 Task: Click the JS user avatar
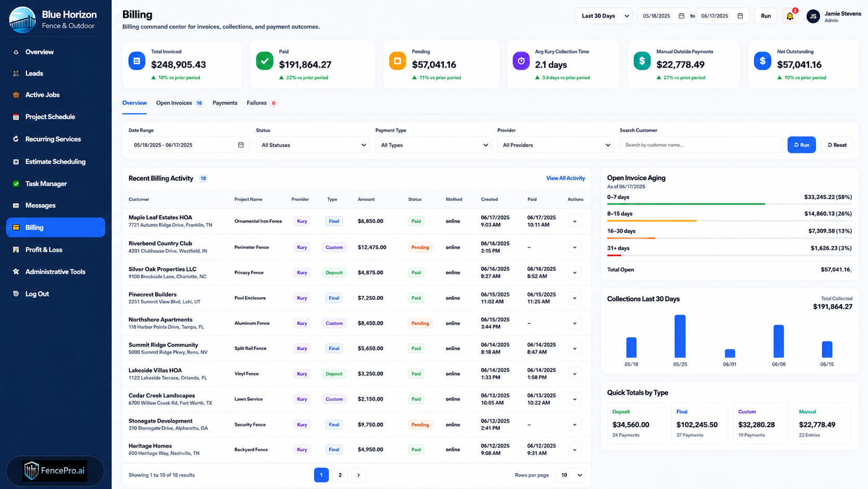(813, 16)
